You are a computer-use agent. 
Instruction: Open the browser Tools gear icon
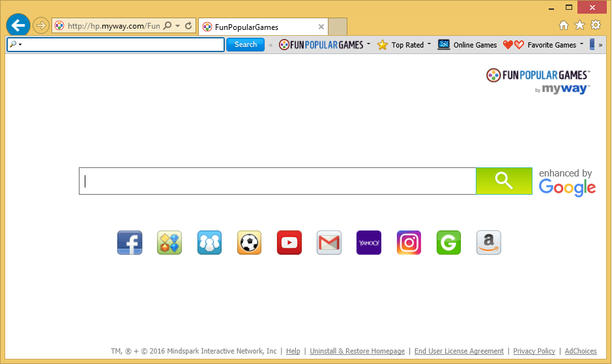coord(596,25)
